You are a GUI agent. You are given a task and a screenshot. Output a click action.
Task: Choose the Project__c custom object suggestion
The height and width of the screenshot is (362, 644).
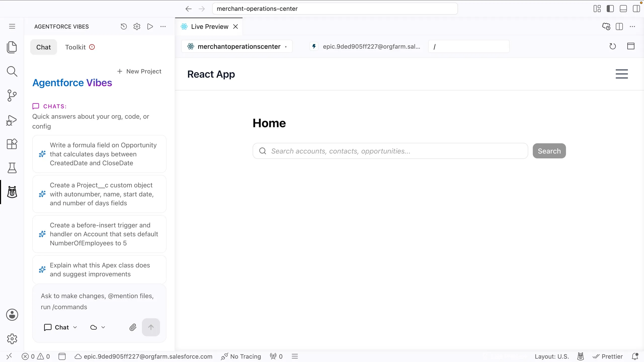tap(99, 194)
